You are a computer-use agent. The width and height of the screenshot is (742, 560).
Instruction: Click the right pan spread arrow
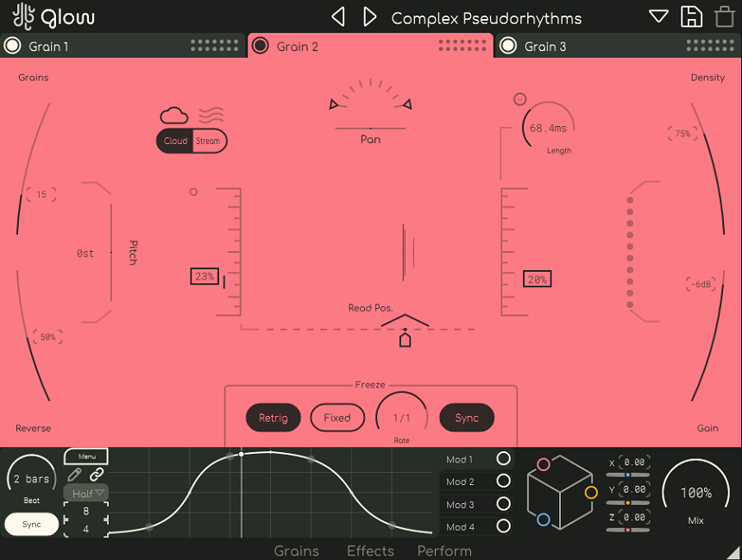pyautogui.click(x=407, y=104)
